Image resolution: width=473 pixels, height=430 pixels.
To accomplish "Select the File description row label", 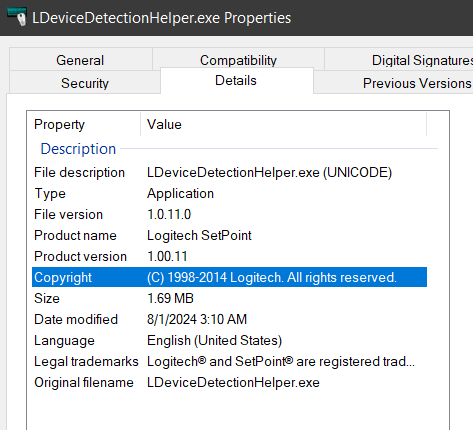I will tap(79, 172).
